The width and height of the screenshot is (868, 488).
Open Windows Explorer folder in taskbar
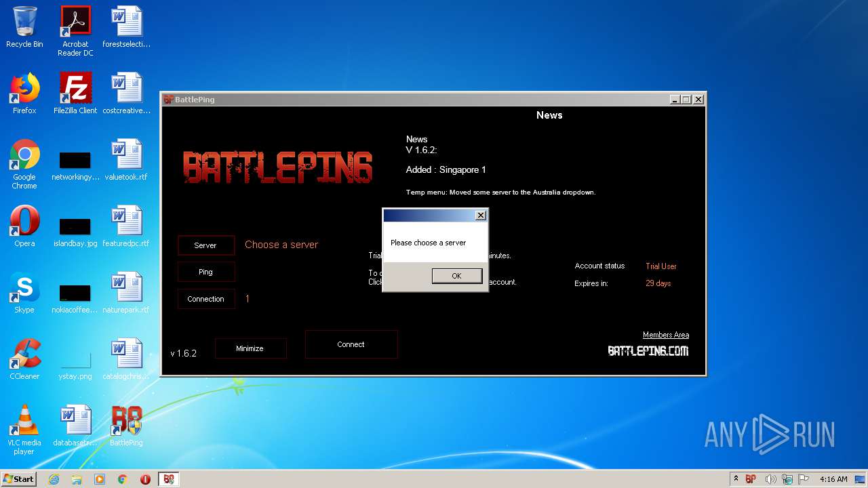pos(77,479)
